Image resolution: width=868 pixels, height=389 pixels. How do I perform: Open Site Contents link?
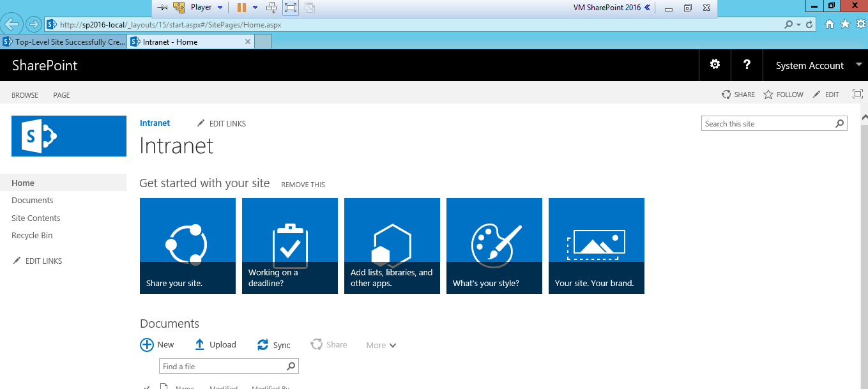(x=36, y=218)
